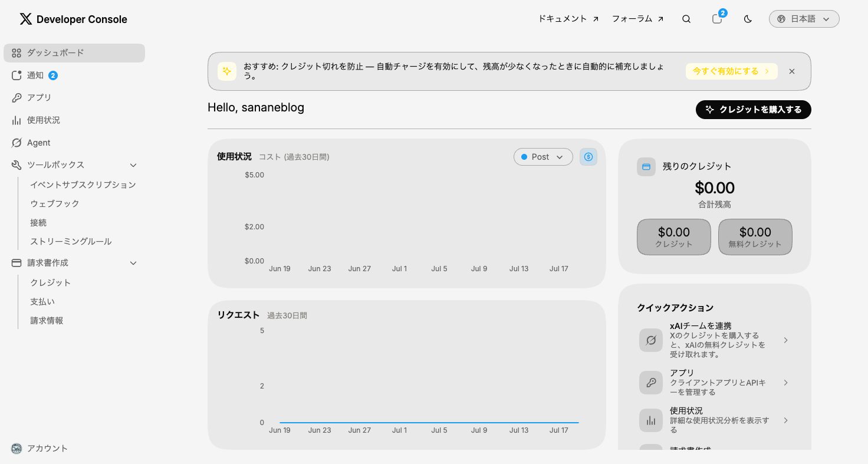Open ストリーミングルール submenu item
The width and height of the screenshot is (868, 464).
[x=71, y=242]
